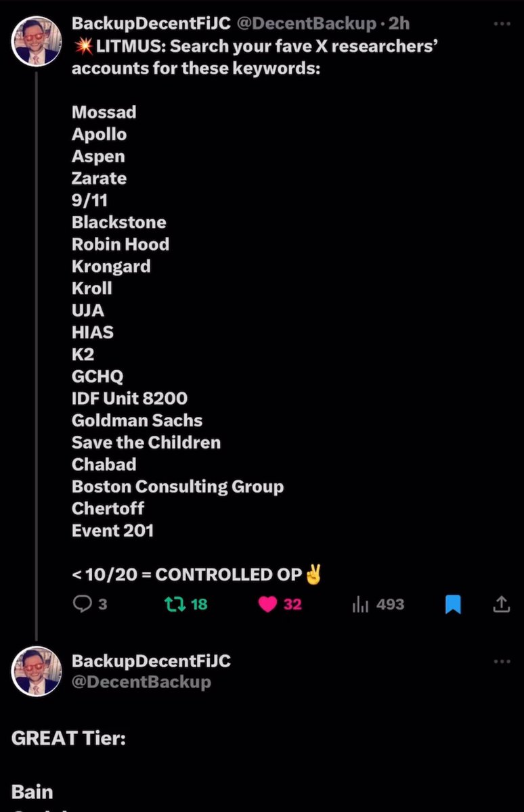Click the like count 32
524x812 pixels.
(292, 604)
